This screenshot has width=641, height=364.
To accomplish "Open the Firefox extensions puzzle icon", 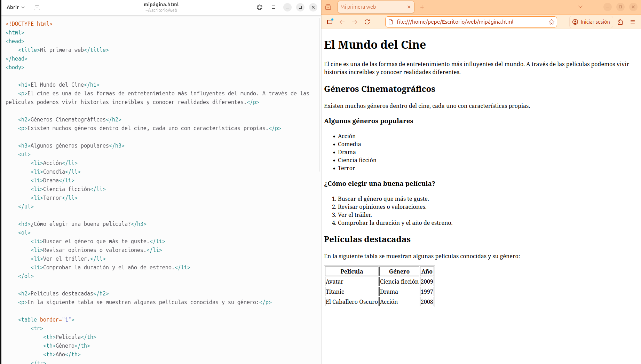I will click(x=620, y=22).
